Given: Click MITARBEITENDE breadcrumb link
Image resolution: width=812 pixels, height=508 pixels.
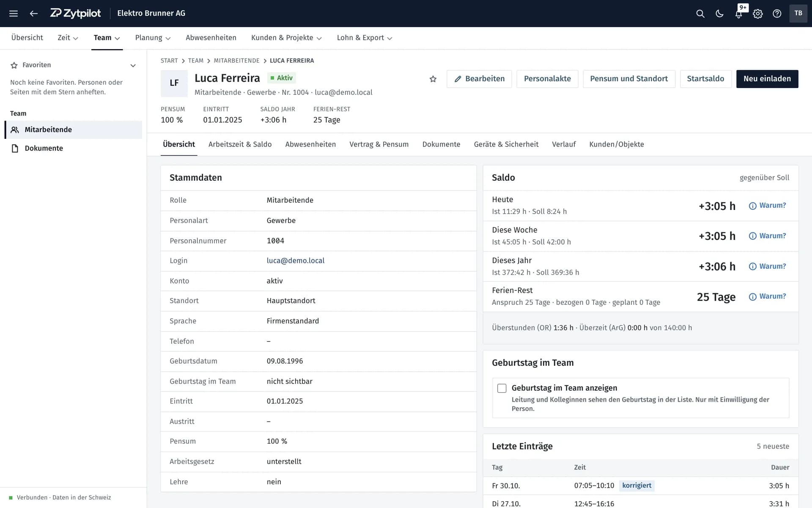Looking at the screenshot, I should 236,61.
